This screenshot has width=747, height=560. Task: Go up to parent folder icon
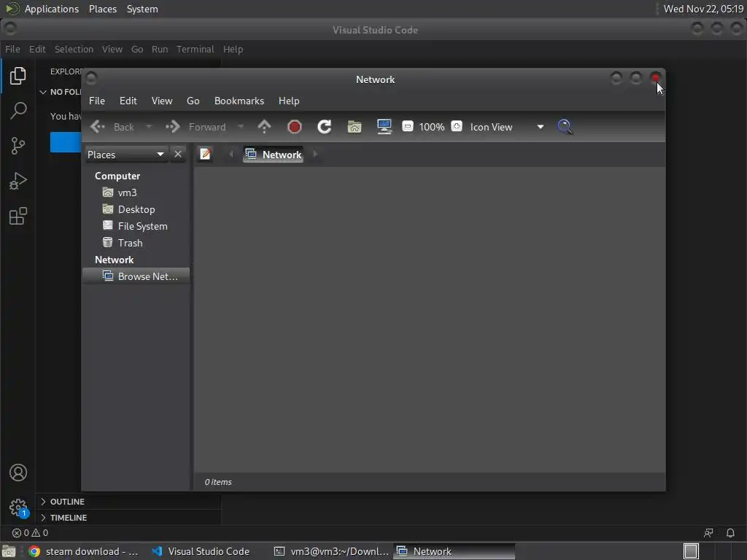click(264, 127)
